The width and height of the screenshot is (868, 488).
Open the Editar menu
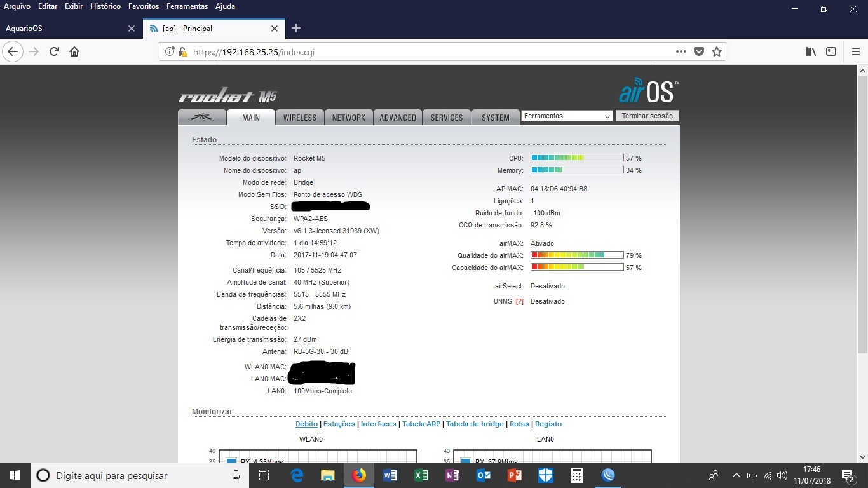click(48, 6)
